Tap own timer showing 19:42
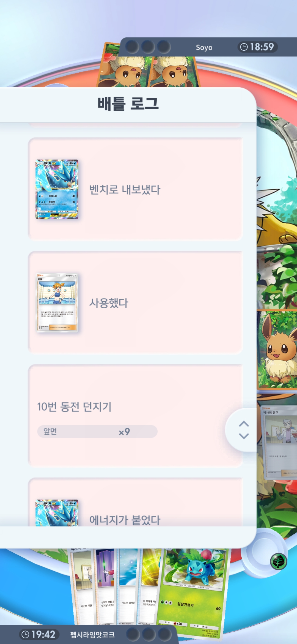 coord(39,634)
